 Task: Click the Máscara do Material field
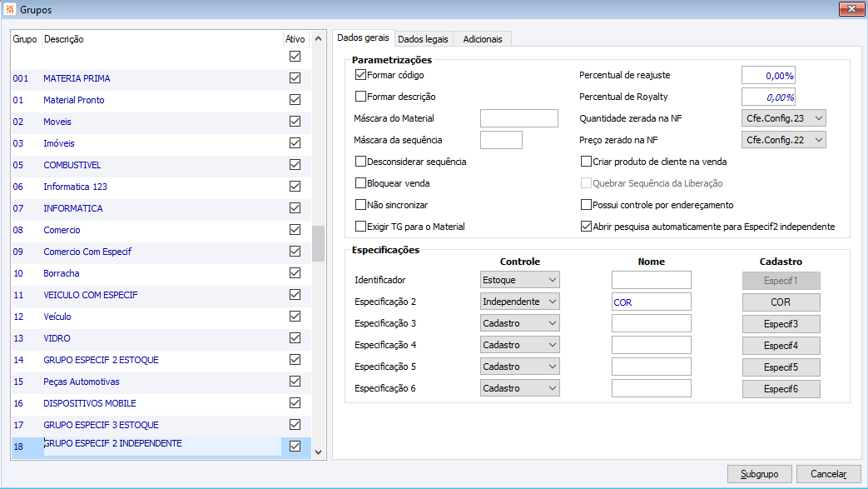click(x=519, y=118)
